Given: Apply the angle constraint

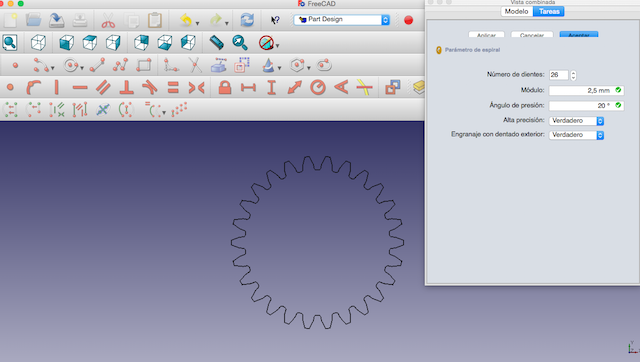Looking at the screenshot, I should tap(341, 87).
